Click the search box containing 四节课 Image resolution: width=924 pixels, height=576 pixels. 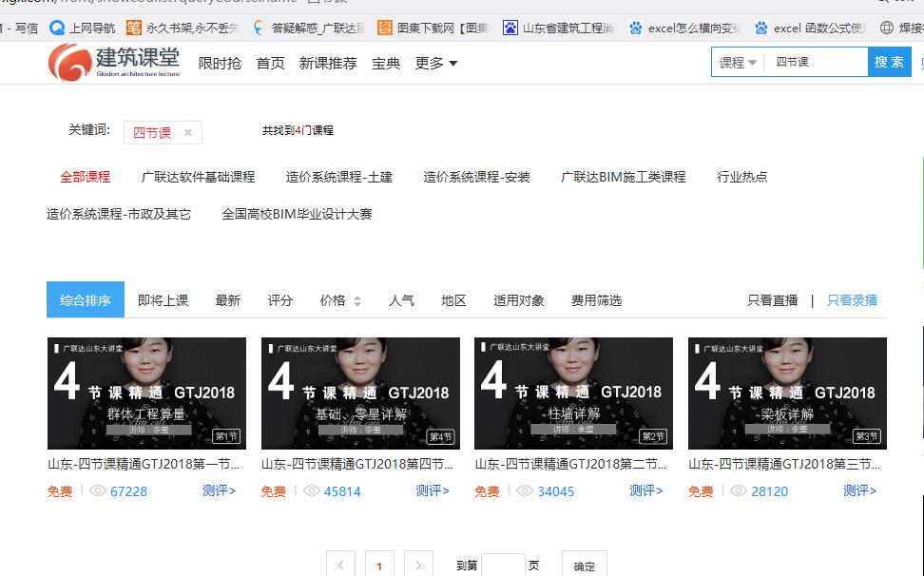click(817, 62)
